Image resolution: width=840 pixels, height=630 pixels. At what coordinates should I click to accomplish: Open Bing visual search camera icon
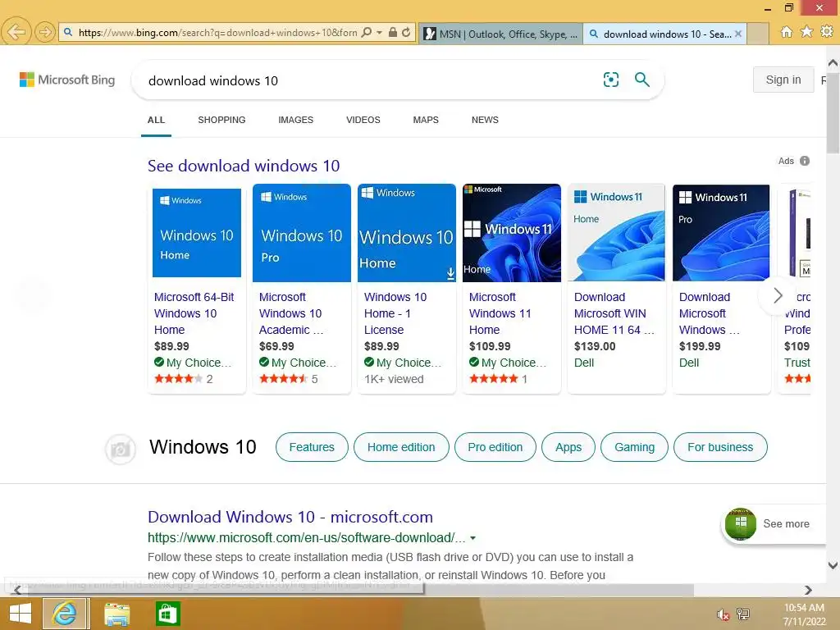(x=610, y=80)
